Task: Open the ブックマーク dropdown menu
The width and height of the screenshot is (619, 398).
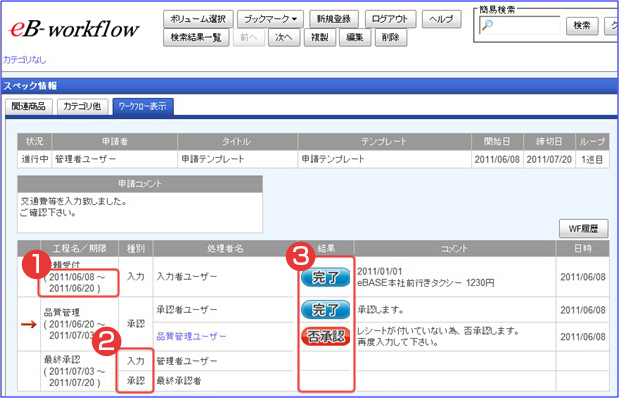Action: 270,19
